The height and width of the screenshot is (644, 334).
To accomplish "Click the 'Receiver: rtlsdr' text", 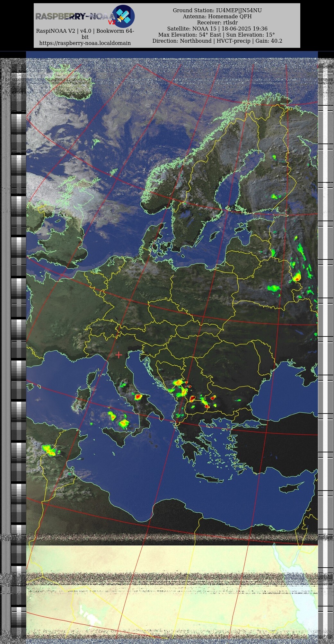I will [217, 22].
